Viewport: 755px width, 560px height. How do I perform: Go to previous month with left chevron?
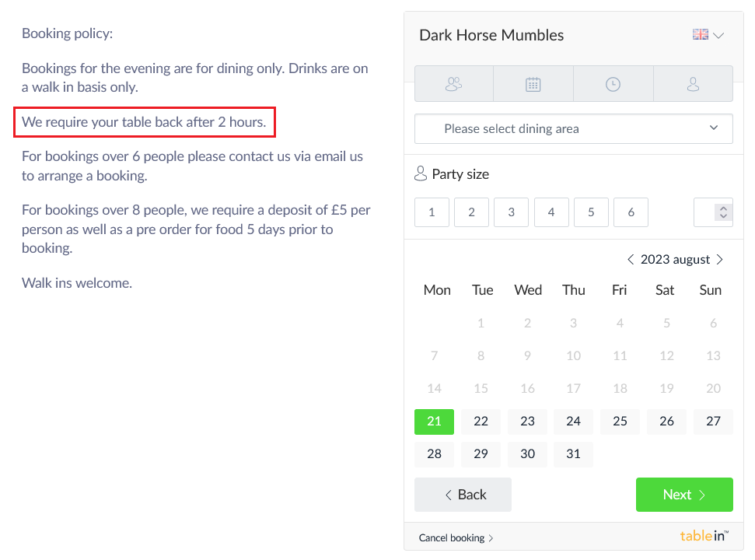click(x=631, y=260)
